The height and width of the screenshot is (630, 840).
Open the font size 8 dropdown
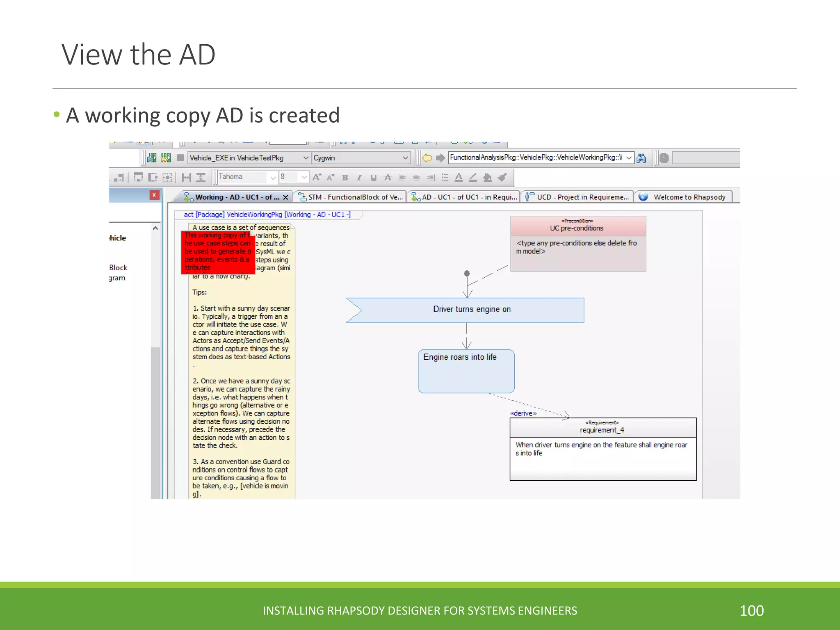point(294,177)
